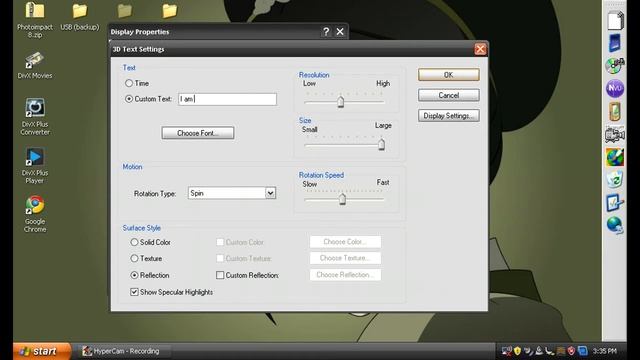Click Cancel in 3D Text Settings
Screen dimensions: 640x360
[449, 95]
